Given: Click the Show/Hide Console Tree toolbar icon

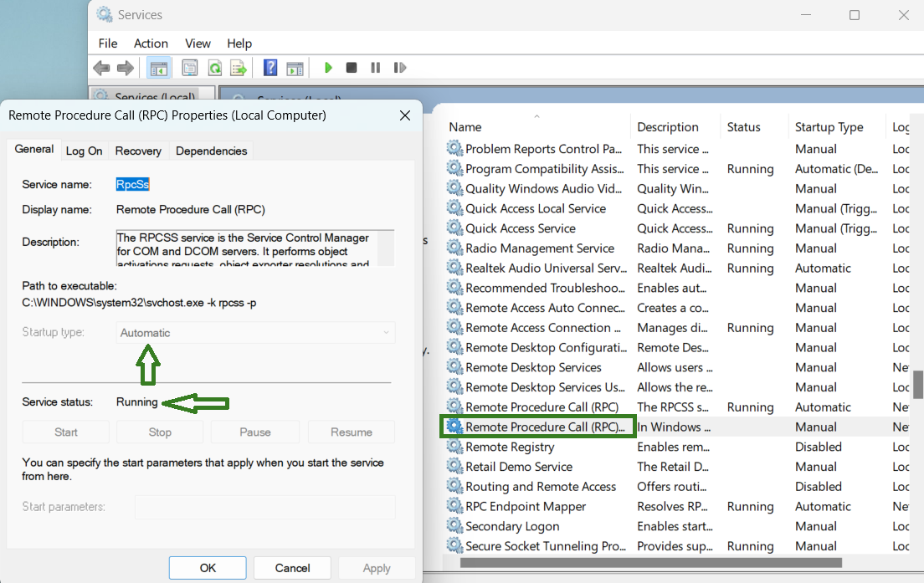Looking at the screenshot, I should [x=157, y=68].
